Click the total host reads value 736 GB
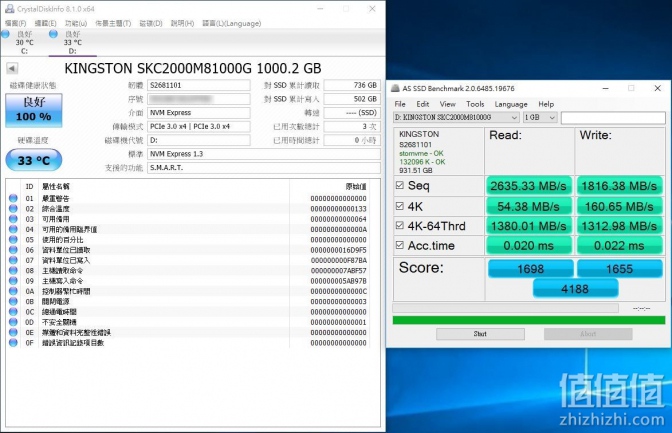 [x=352, y=85]
